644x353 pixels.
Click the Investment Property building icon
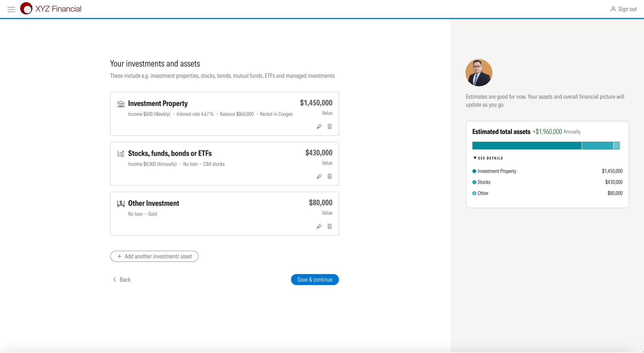(x=121, y=104)
